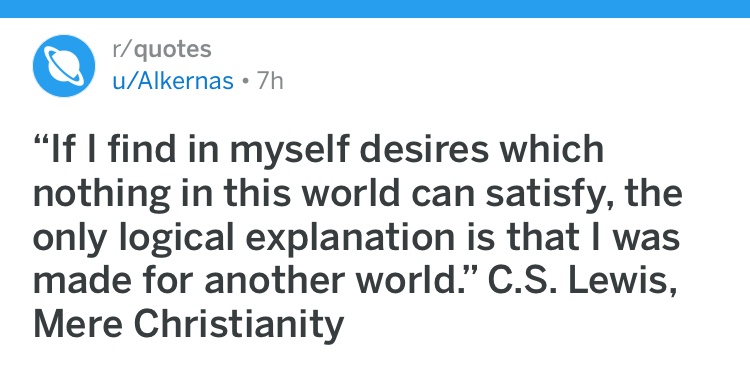Click the 7h post timestamp

click(x=270, y=81)
